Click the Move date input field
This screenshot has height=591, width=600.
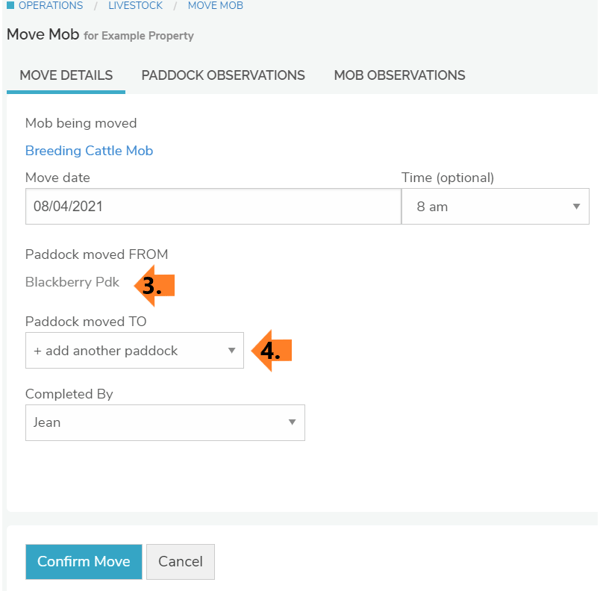point(213,207)
